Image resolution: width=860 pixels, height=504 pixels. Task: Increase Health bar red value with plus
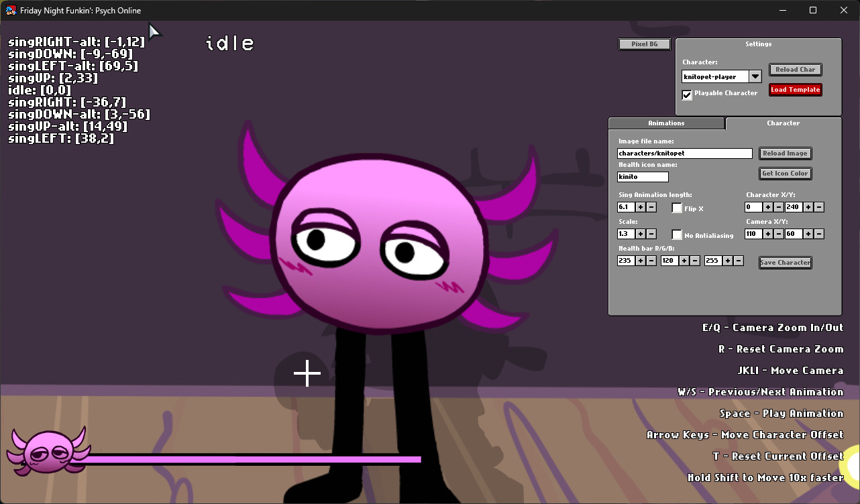click(641, 261)
